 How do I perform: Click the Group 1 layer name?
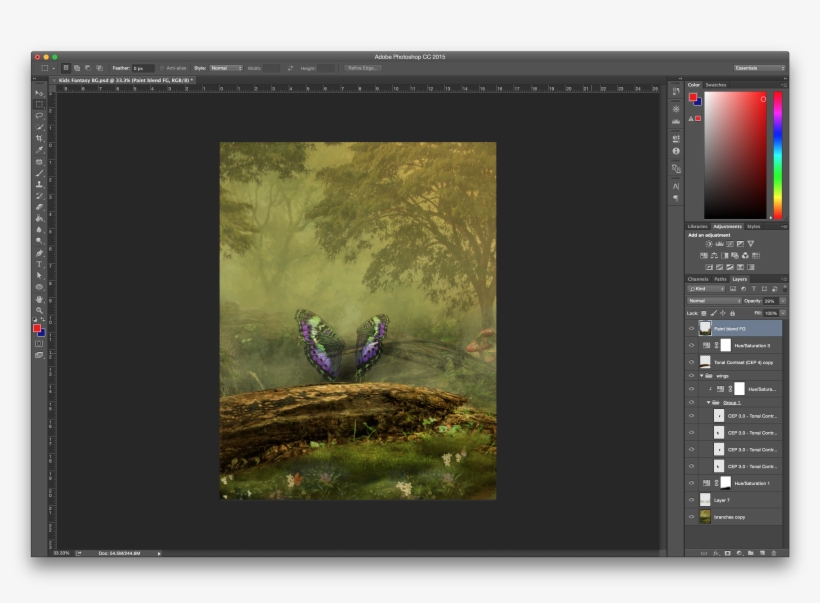coord(731,402)
